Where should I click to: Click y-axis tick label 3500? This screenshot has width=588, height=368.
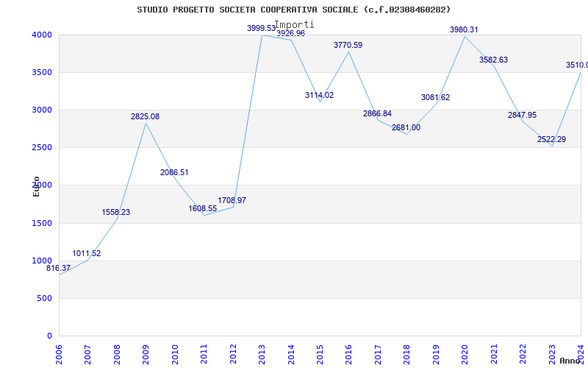(43, 72)
